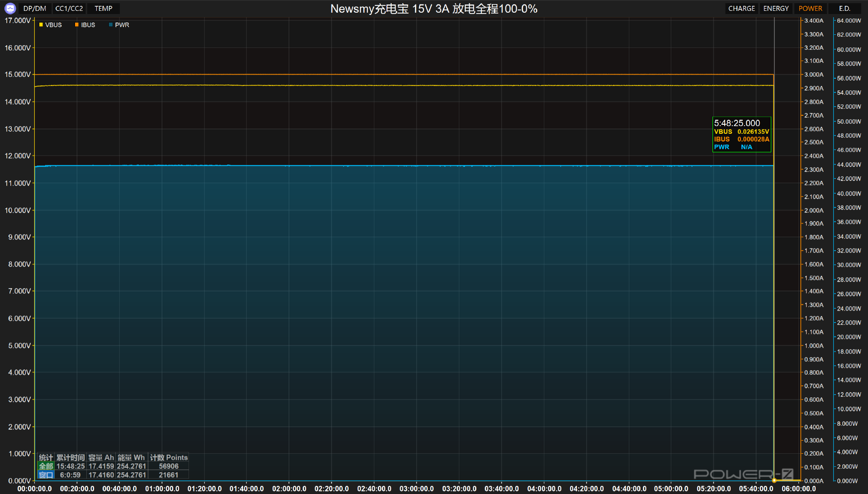
Task: Click the 44.000W power axis label
Action: pyautogui.click(x=849, y=165)
